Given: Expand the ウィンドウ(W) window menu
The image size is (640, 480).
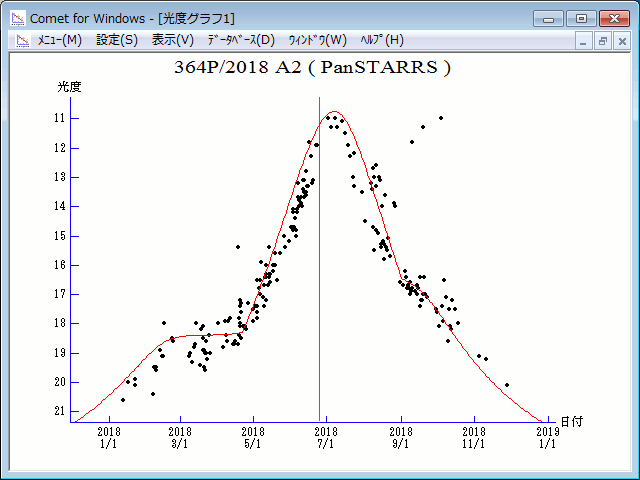Looking at the screenshot, I should tap(317, 40).
